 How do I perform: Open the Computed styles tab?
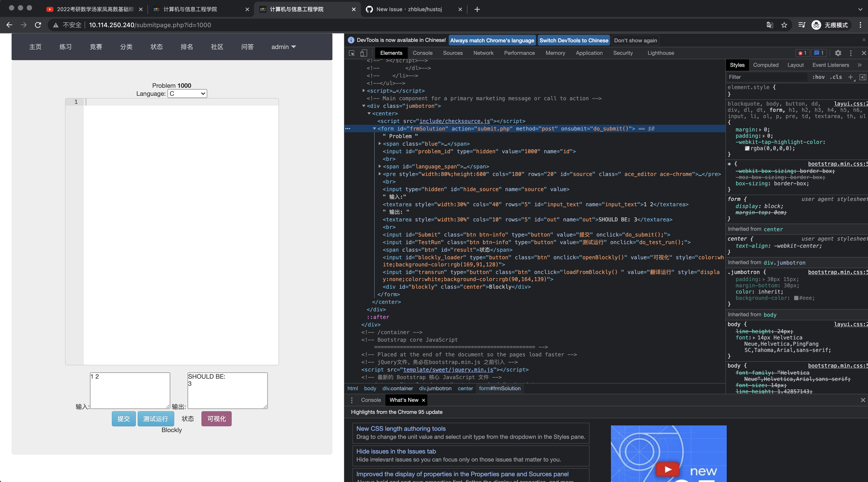pos(766,65)
